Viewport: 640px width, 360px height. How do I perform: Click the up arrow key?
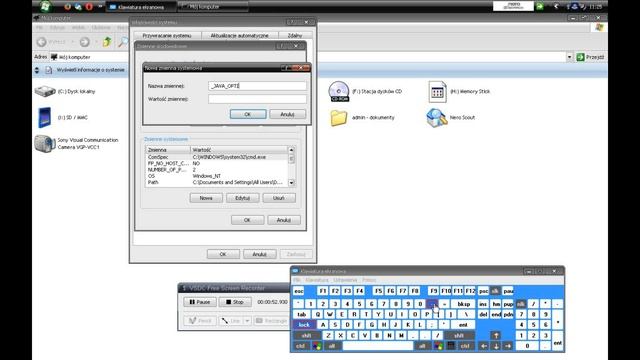click(x=496, y=336)
